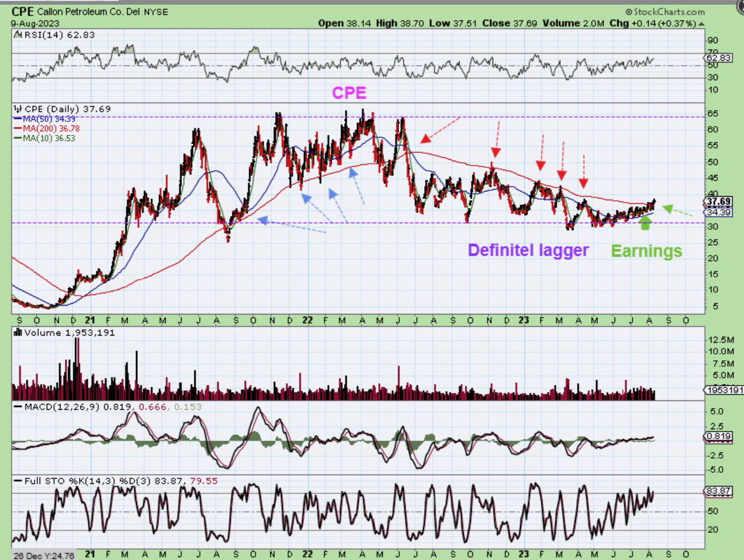Click the 12.5M volume axis label
This screenshot has width=744, height=560.
720,340
